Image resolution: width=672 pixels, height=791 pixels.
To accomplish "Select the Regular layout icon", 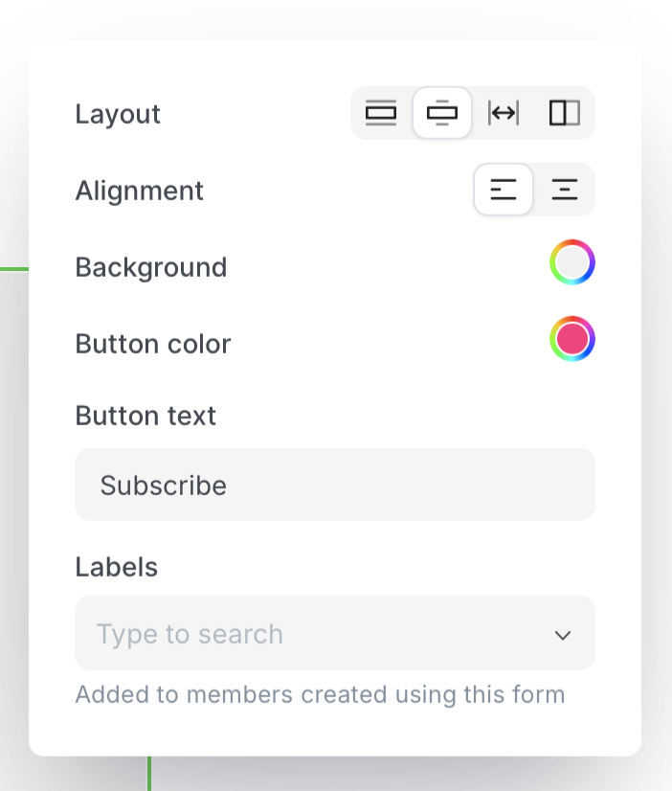I will click(381, 113).
